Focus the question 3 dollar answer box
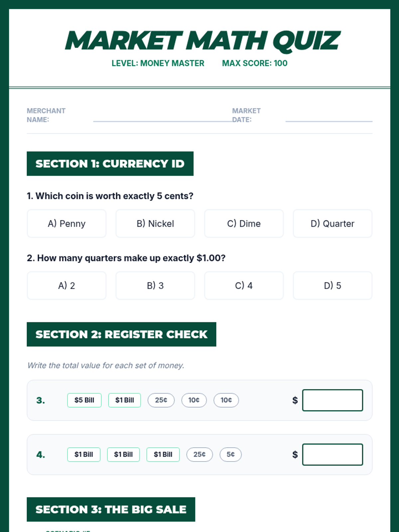The height and width of the screenshot is (532, 399). click(x=332, y=400)
